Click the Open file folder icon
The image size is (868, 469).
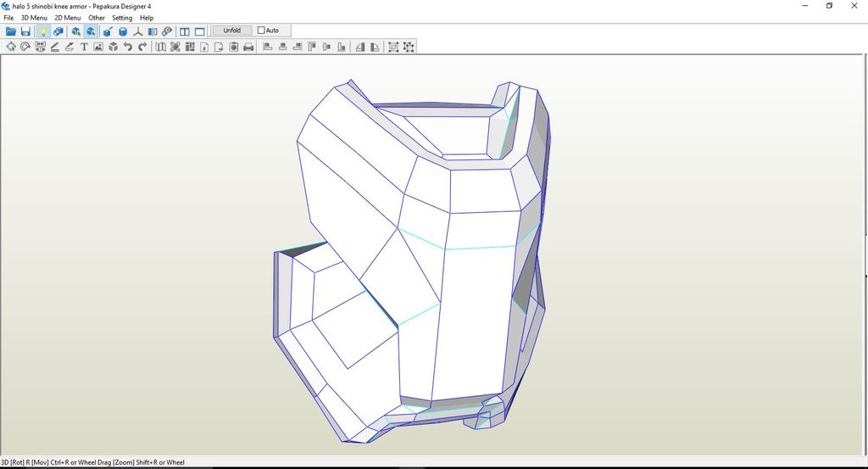(10, 31)
